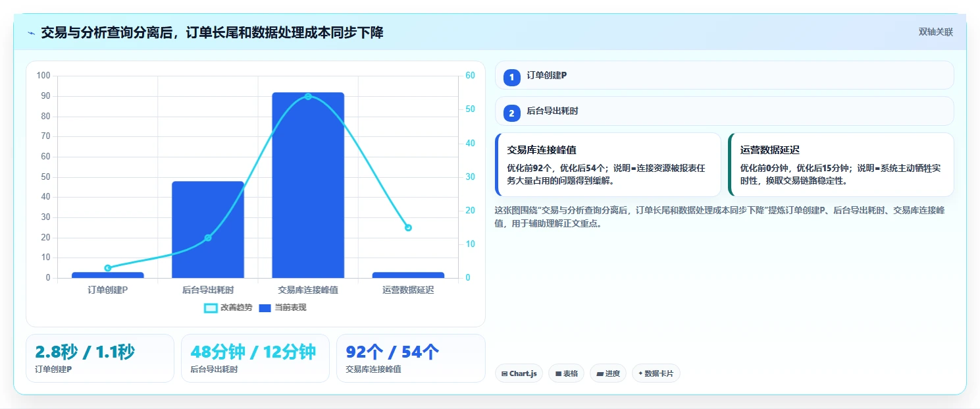The width and height of the screenshot is (980, 409).
Task: Toggle the 改善趋势 legend swatch
Action: coord(211,308)
